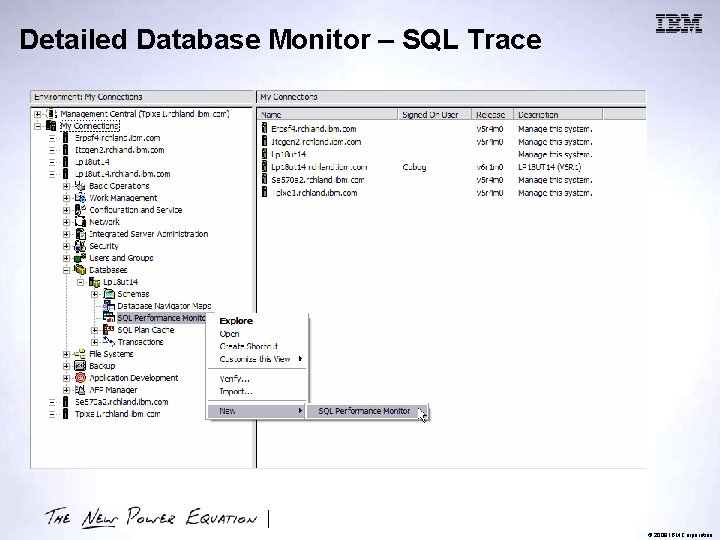Expand the Work Management node
This screenshot has height=540, width=720.
click(x=67, y=198)
